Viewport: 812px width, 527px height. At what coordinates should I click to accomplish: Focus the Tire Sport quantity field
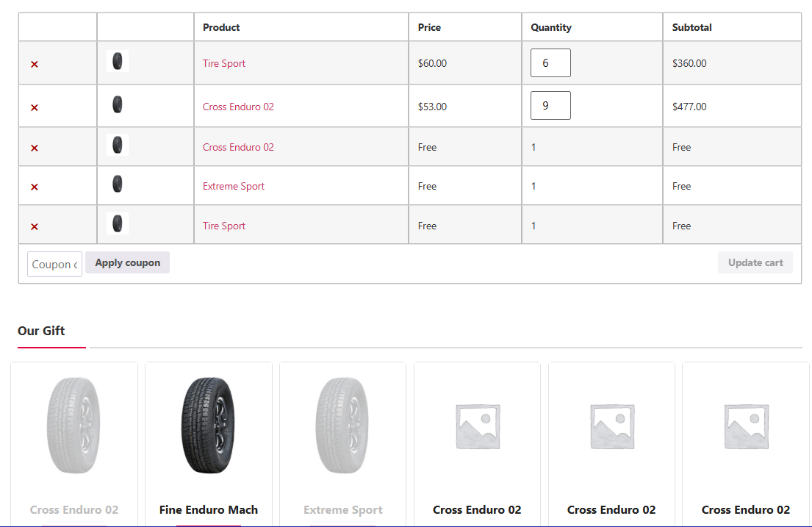coord(550,63)
